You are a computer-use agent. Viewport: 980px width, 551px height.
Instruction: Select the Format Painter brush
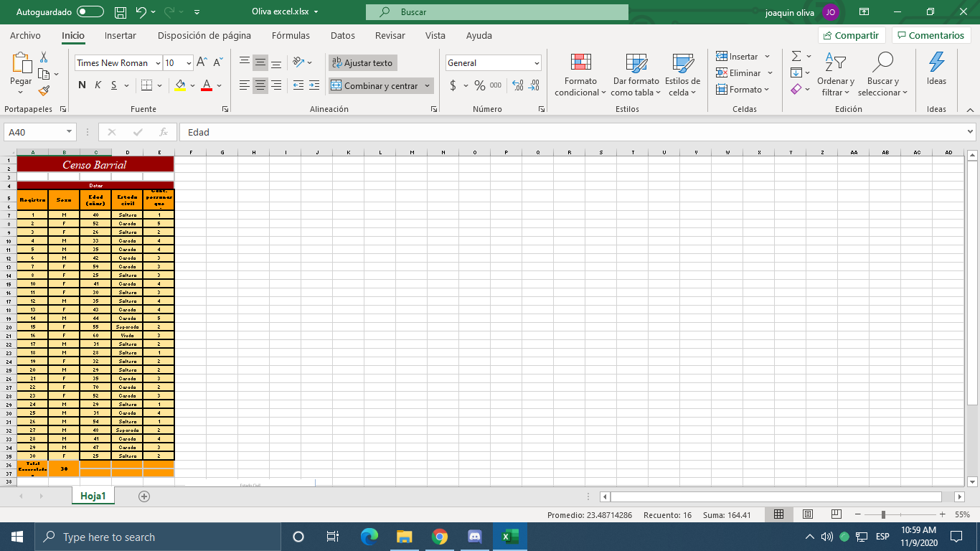[44, 90]
